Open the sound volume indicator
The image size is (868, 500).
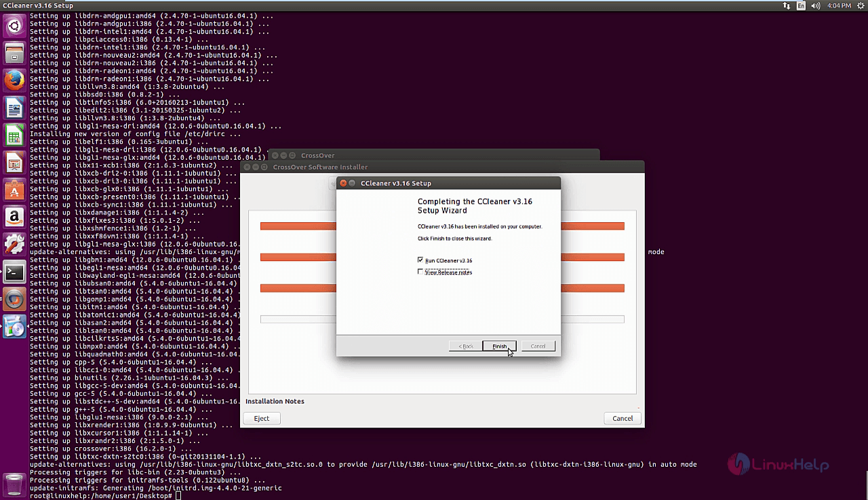click(x=816, y=5)
